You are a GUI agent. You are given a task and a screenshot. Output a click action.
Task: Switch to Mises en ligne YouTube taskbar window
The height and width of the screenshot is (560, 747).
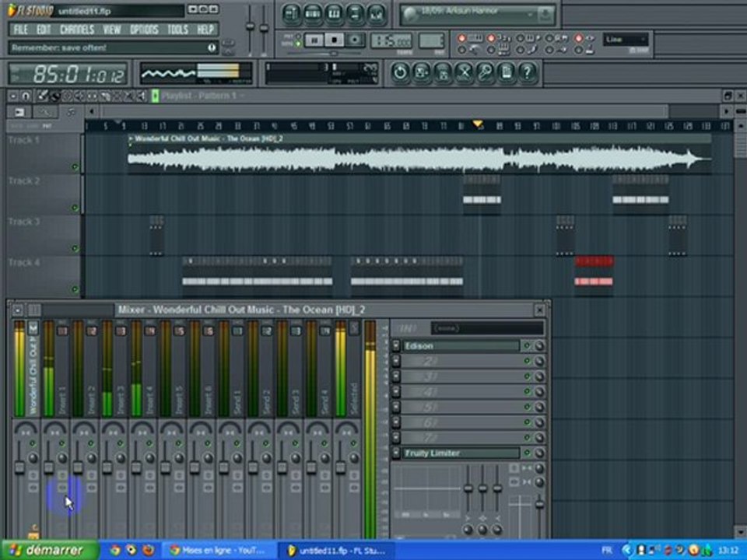(x=219, y=551)
